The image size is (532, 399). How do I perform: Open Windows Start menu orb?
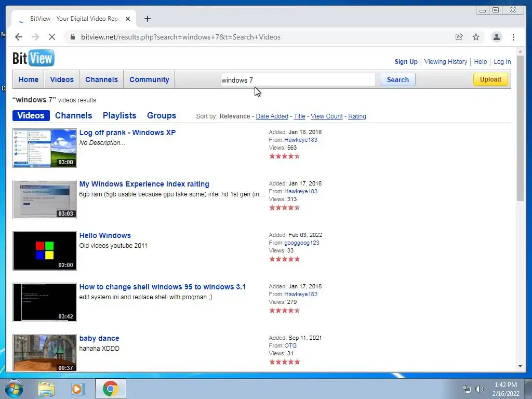tap(14, 389)
